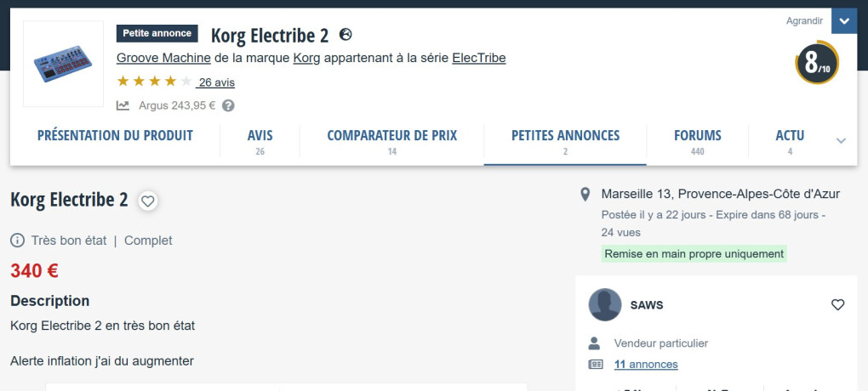
Task: Click the SAWS seller avatar
Action: coord(605,305)
